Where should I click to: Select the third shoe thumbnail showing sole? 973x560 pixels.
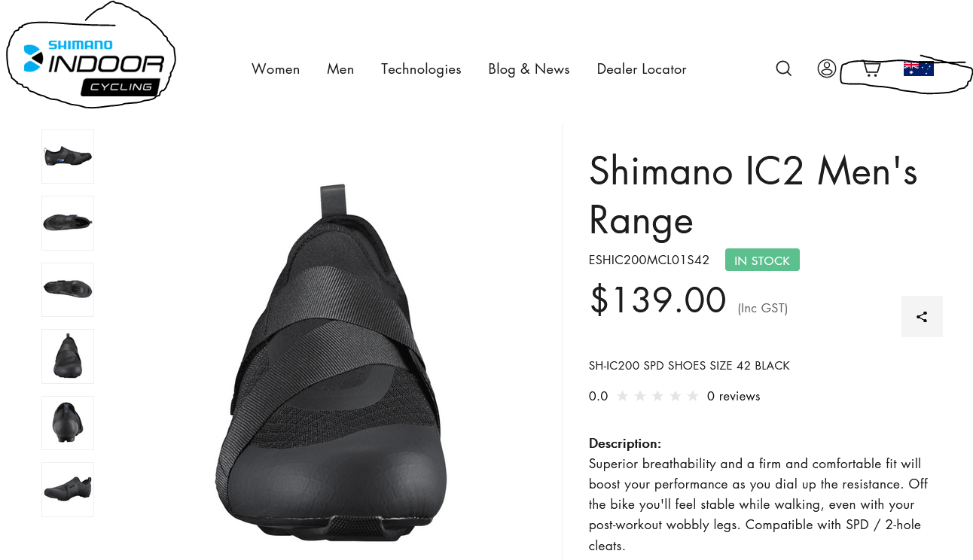[x=68, y=290]
